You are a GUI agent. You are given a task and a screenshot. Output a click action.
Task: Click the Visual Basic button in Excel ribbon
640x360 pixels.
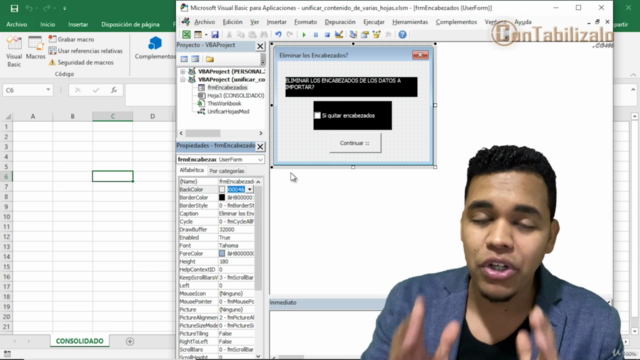14,51
